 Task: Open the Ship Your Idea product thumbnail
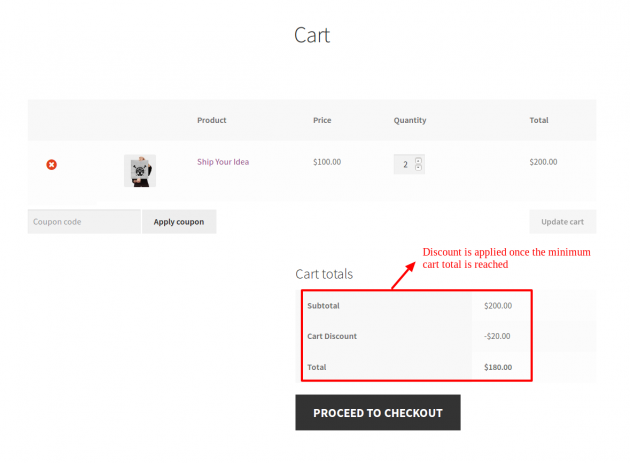(x=140, y=171)
